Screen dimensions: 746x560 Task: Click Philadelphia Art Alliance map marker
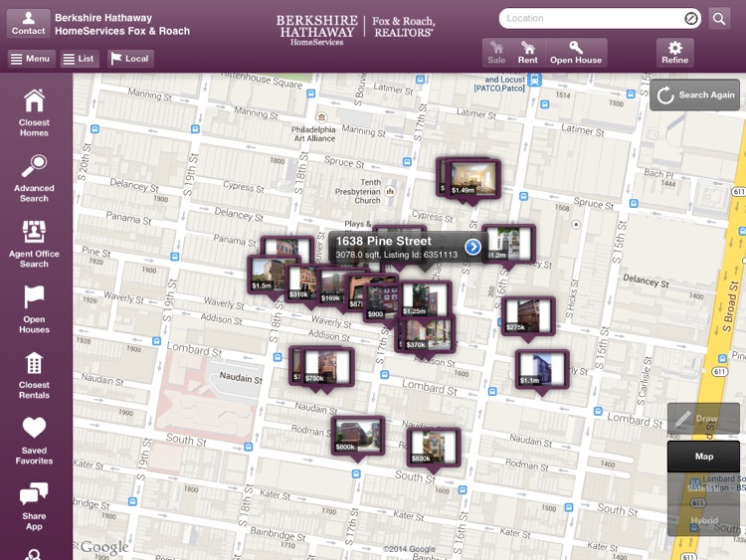click(x=321, y=117)
